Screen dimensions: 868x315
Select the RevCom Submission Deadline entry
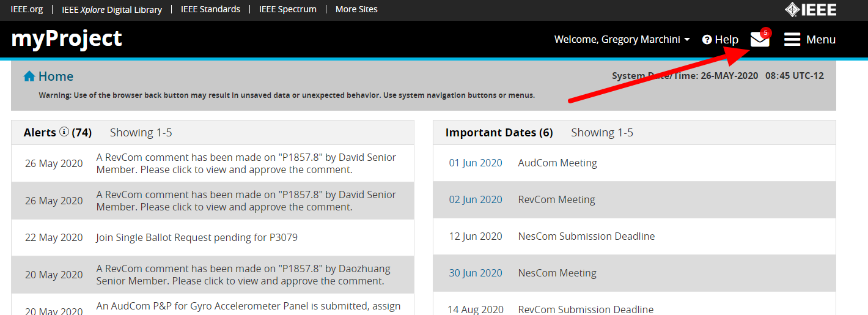[x=586, y=309]
